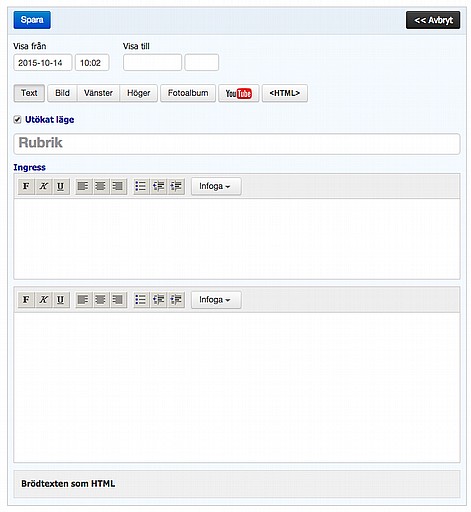Insert bullet list in Ingress editor
This screenshot has width=471, height=512.
[141, 186]
